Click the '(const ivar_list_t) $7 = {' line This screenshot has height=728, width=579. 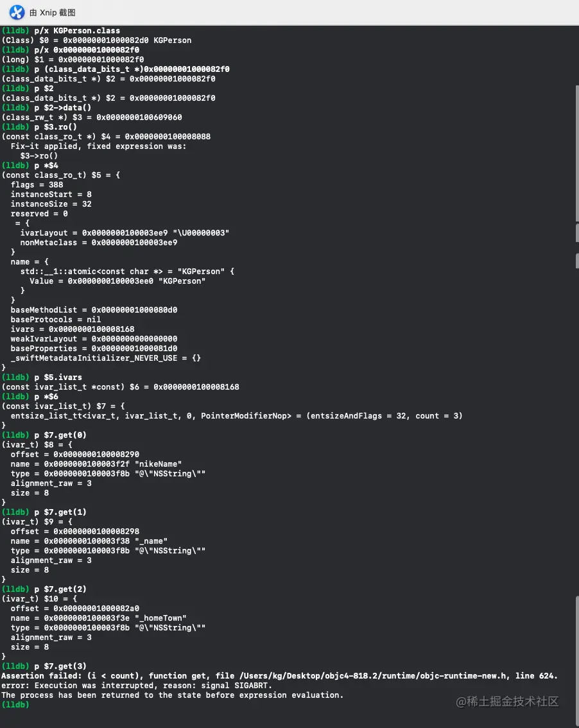(63, 407)
